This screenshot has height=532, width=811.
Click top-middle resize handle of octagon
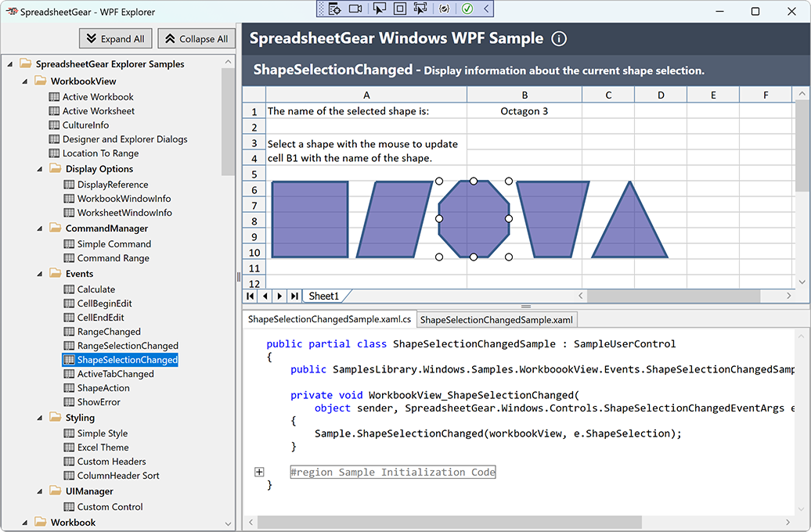474,181
